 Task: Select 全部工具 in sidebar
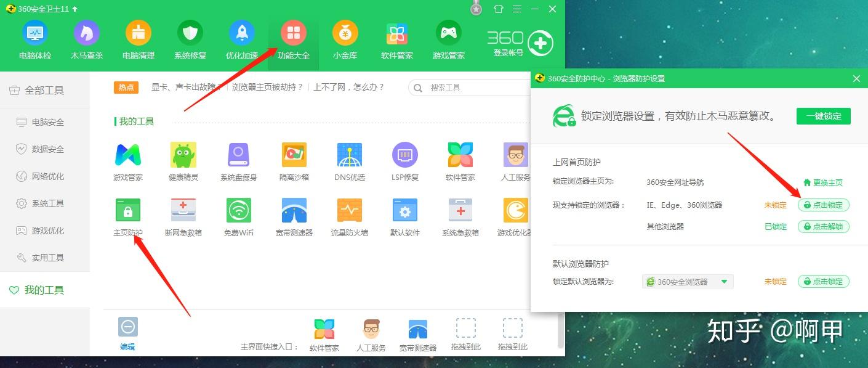point(45,90)
